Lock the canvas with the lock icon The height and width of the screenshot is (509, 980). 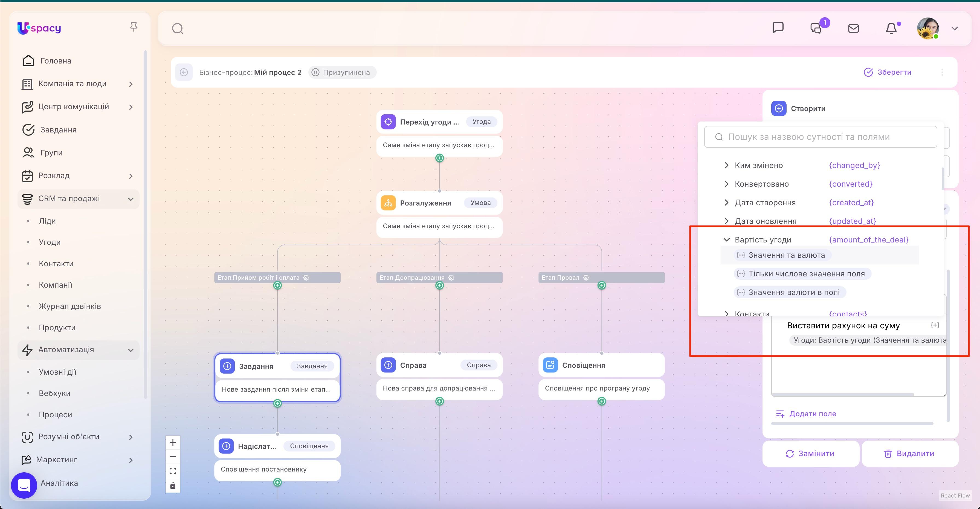pos(173,485)
